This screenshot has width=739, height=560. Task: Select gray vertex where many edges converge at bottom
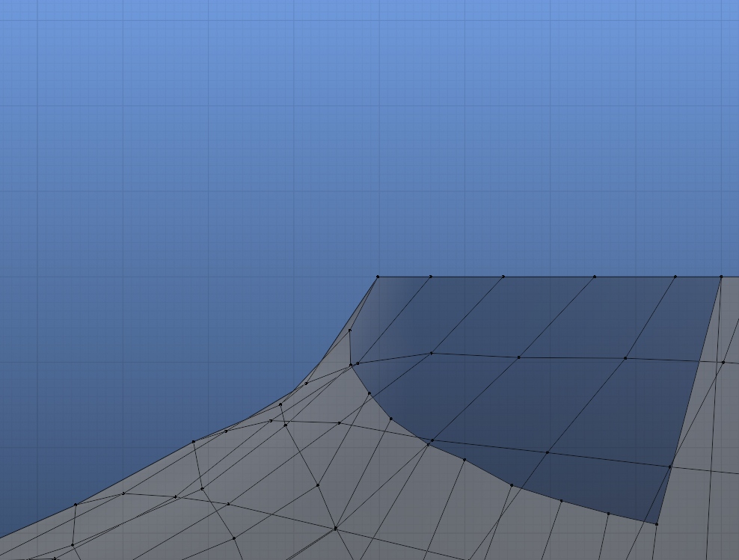[335, 529]
